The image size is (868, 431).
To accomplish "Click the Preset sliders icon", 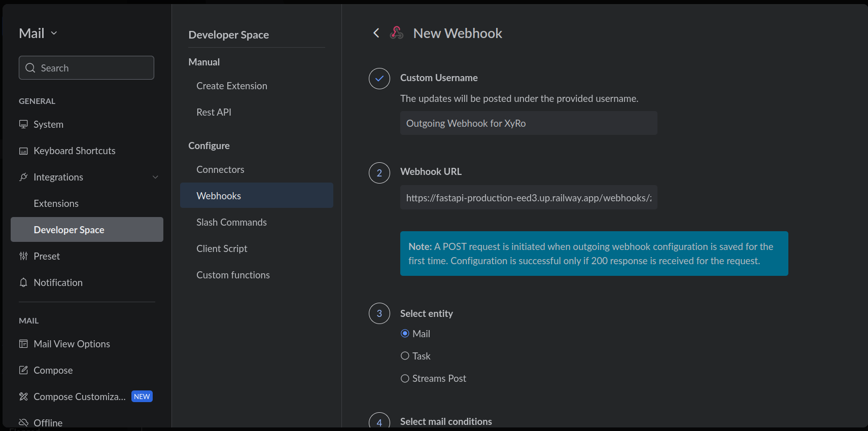I will (23, 256).
